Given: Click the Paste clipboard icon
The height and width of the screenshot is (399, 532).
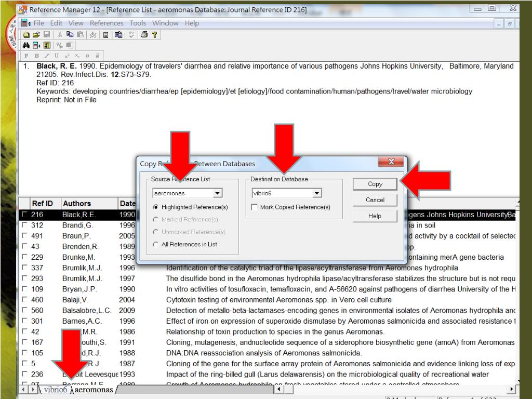Looking at the screenshot, I should tap(80, 35).
